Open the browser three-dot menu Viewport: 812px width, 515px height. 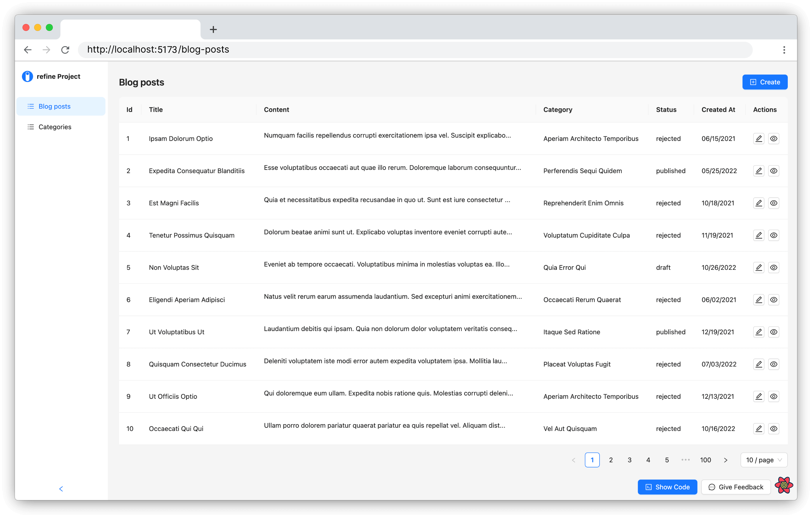[x=784, y=50]
